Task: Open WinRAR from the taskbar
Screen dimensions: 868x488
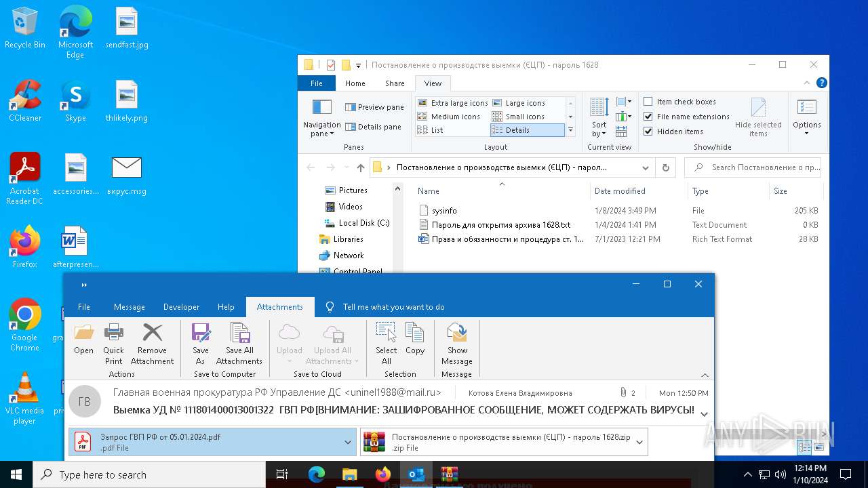Action: 449,474
